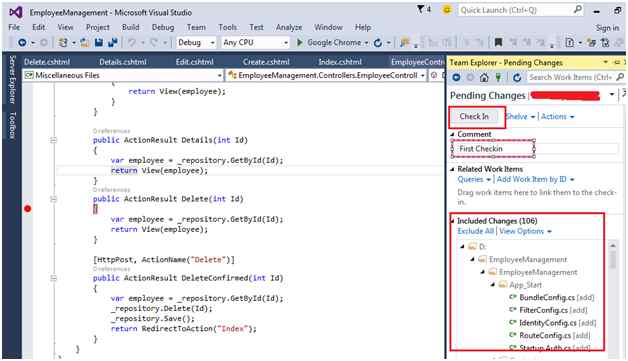The width and height of the screenshot is (628, 361).
Task: Open the Debug configuration dropdown
Action: 196,42
